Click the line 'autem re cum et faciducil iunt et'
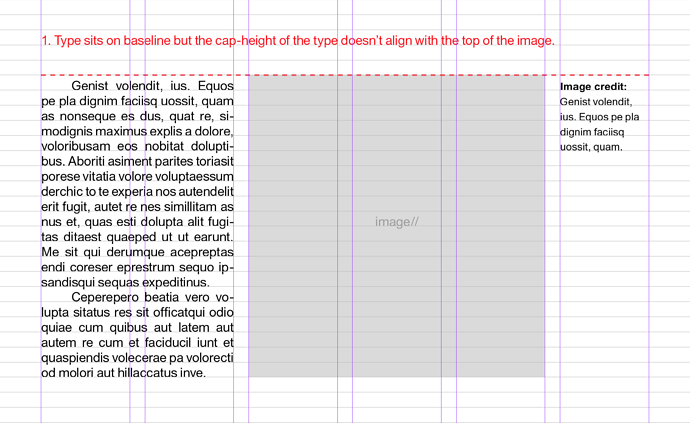The width and height of the screenshot is (690, 423). [x=137, y=342]
